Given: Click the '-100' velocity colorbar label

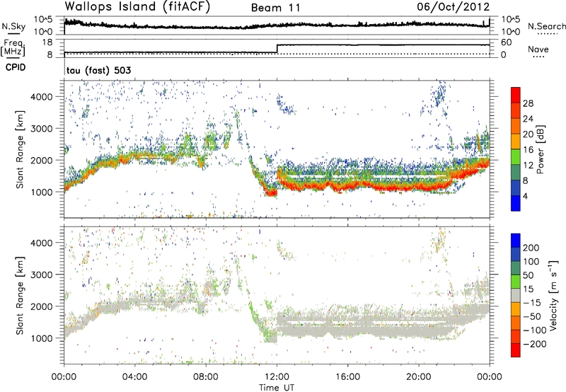Looking at the screenshot, I should point(535,330).
